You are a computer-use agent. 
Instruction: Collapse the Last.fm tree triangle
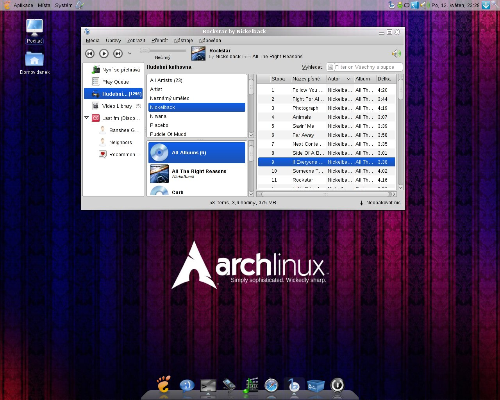coord(87,118)
